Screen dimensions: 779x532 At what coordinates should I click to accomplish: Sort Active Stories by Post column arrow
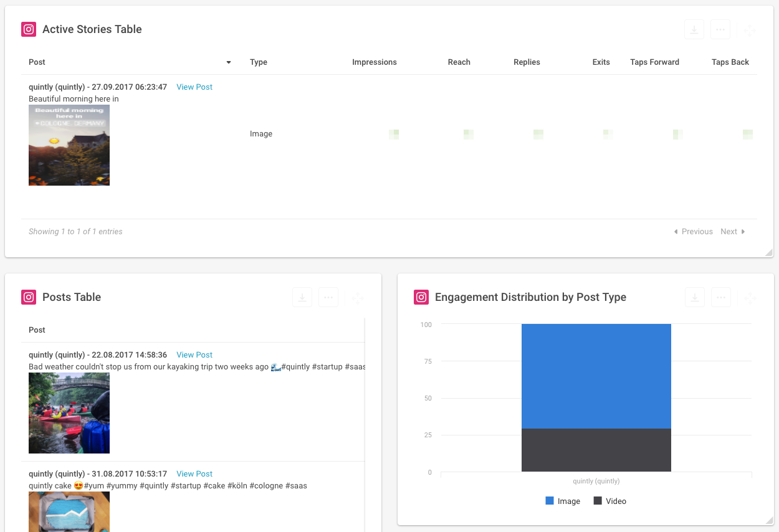[x=229, y=62]
